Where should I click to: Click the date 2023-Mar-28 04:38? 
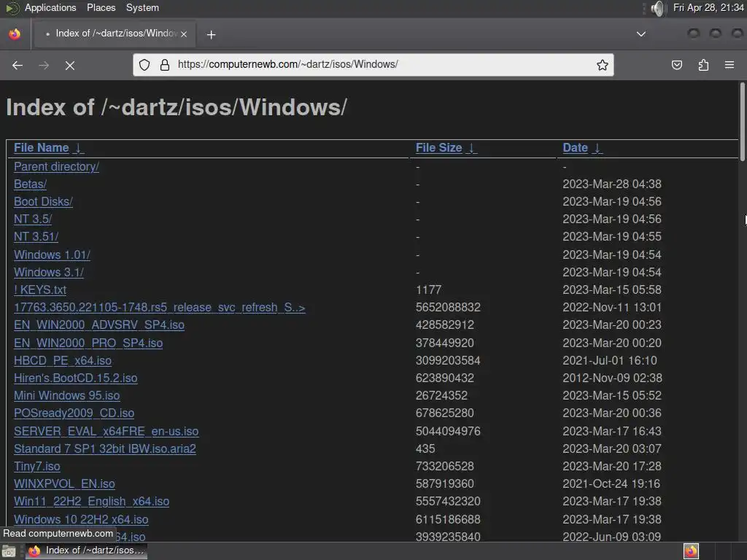click(612, 184)
